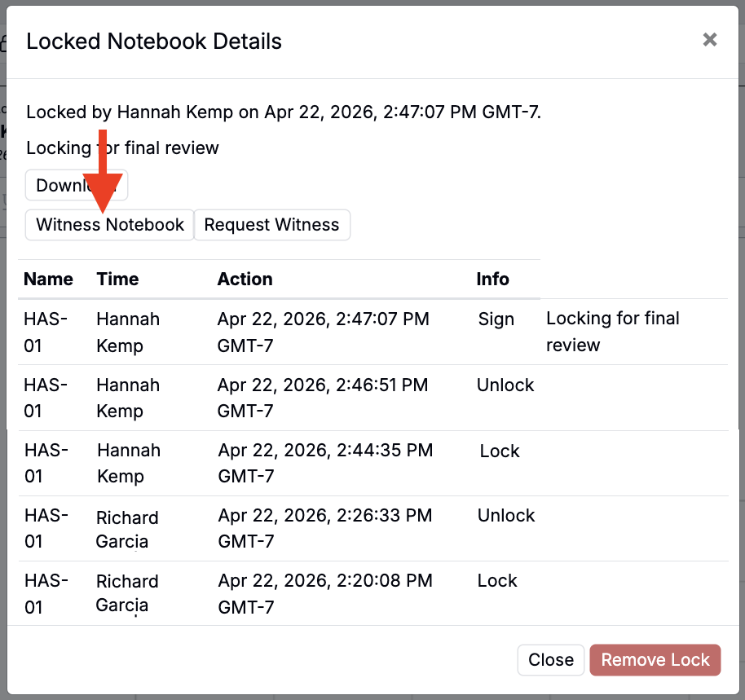The width and height of the screenshot is (745, 700).
Task: Click the Lock entry at 2:44:35 PM
Action: pos(499,451)
